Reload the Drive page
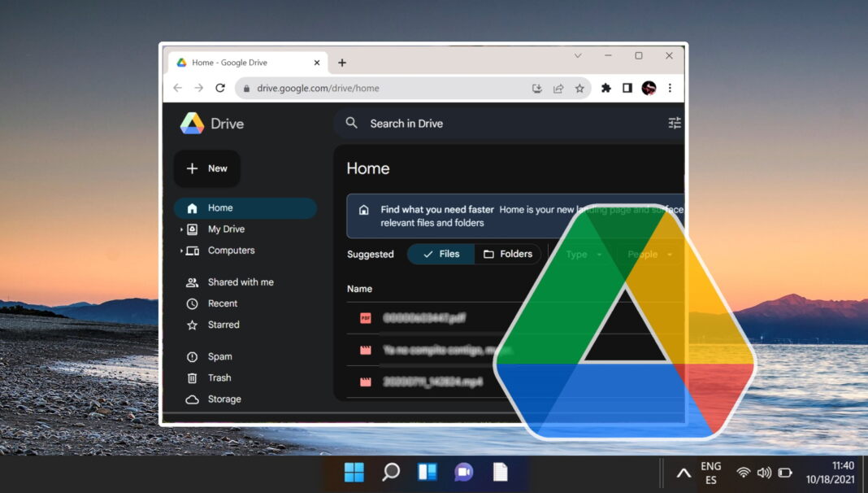868x493 pixels. click(220, 88)
